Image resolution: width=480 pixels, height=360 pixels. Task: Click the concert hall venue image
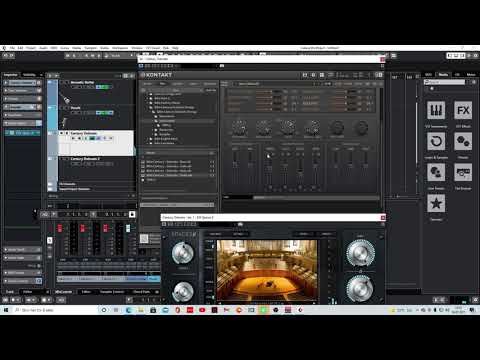pyautogui.click(x=267, y=271)
